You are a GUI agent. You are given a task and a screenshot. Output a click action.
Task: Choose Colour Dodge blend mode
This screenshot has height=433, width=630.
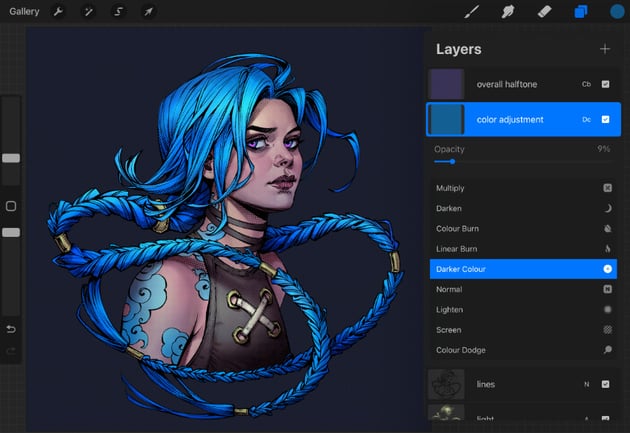(x=523, y=350)
